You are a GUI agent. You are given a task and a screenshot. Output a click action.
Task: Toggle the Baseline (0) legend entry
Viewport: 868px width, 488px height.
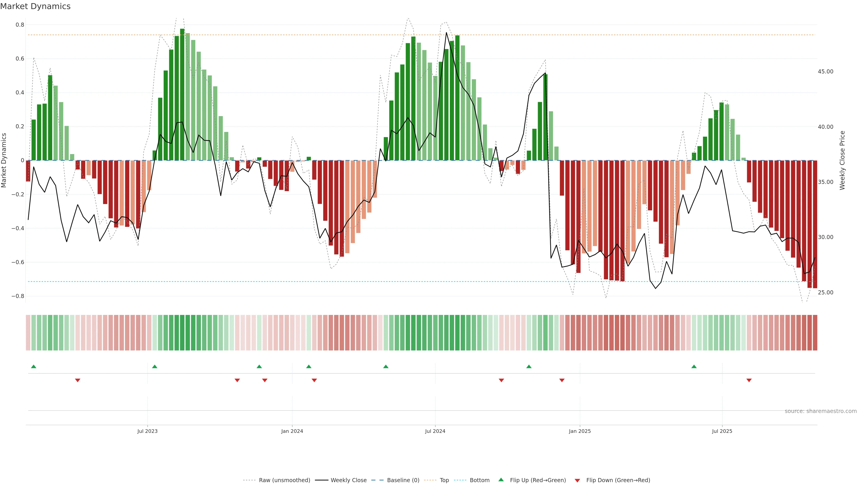[x=403, y=480]
